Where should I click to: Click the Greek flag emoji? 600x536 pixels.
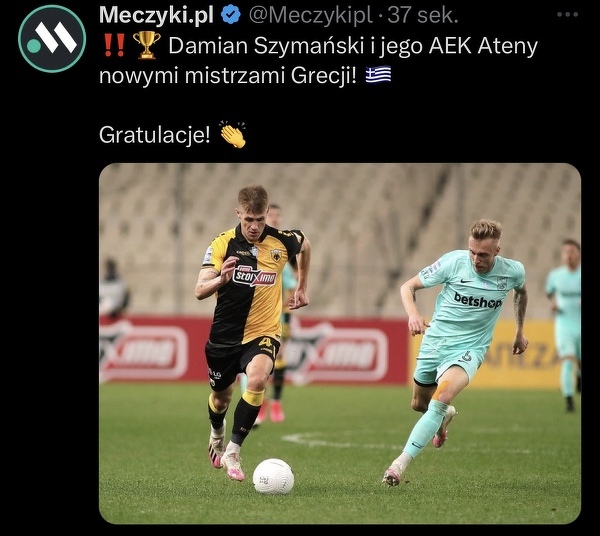click(x=378, y=75)
